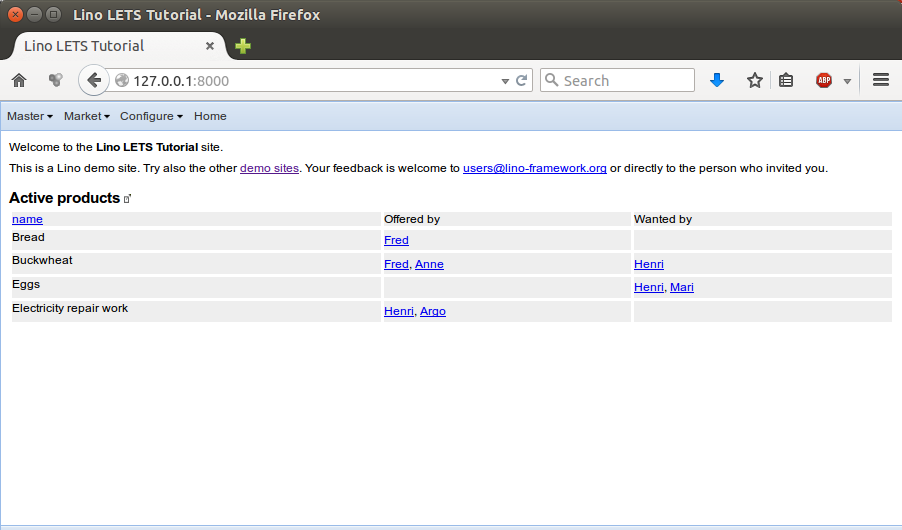Expand the Configure dropdown menu

pos(151,116)
